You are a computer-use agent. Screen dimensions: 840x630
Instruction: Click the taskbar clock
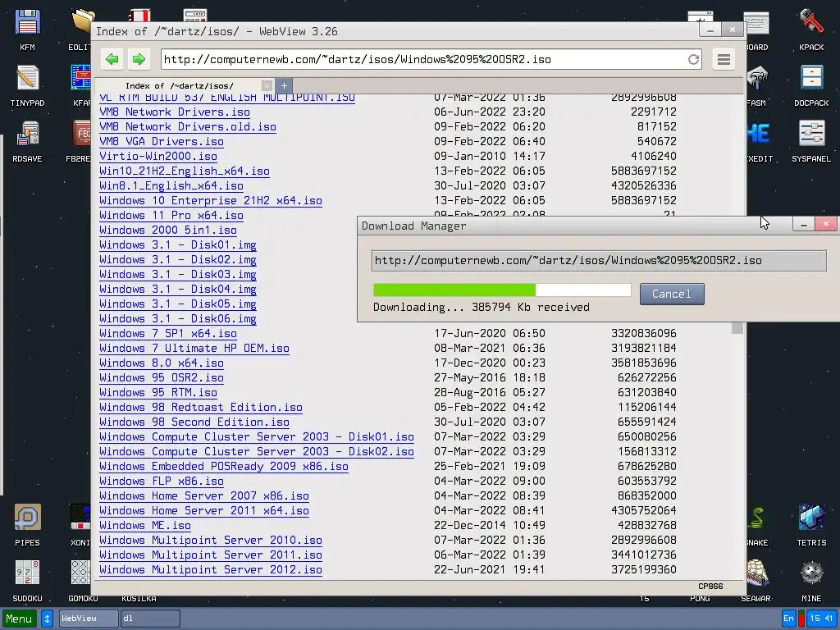[822, 619]
